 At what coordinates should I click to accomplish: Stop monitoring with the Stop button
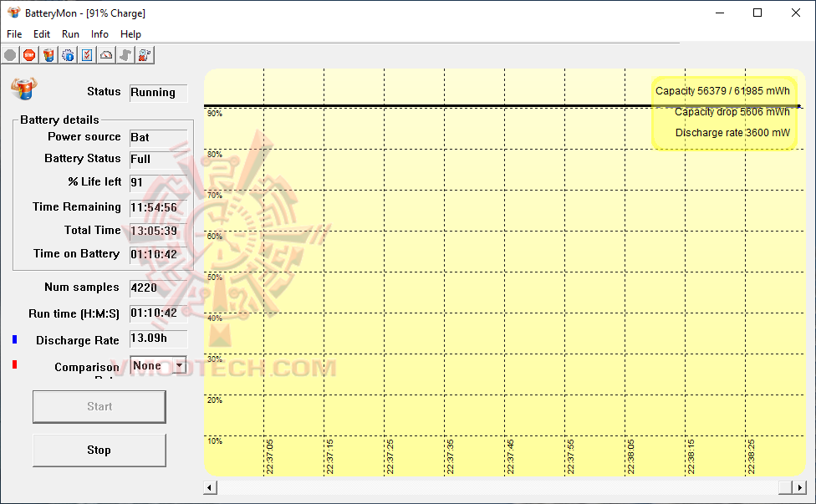(99, 451)
